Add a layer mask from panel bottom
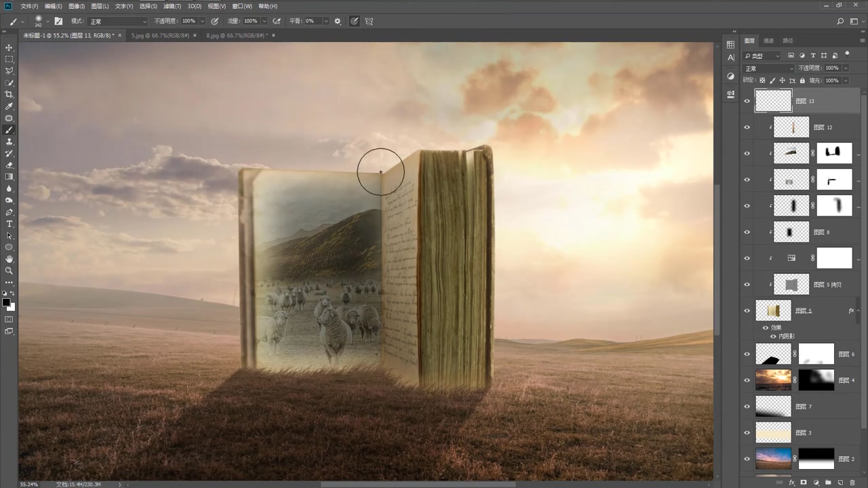Viewport: 868px width, 488px height. point(804,483)
